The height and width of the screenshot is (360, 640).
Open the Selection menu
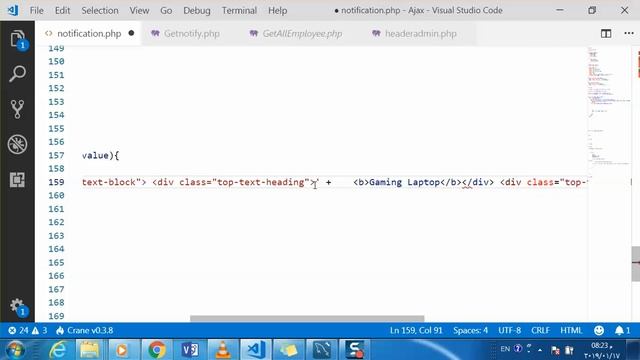click(100, 11)
